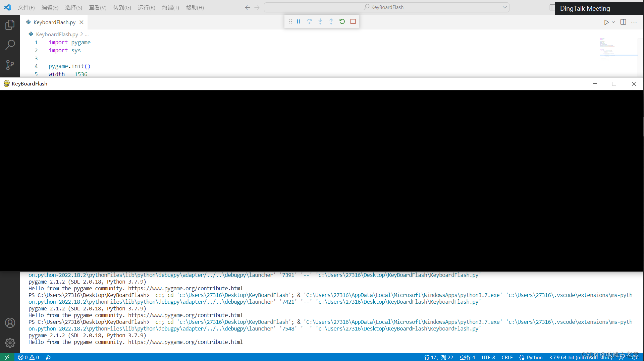Open the Manage gear icon
Screen dimensions: 644x361
[x=10, y=343]
